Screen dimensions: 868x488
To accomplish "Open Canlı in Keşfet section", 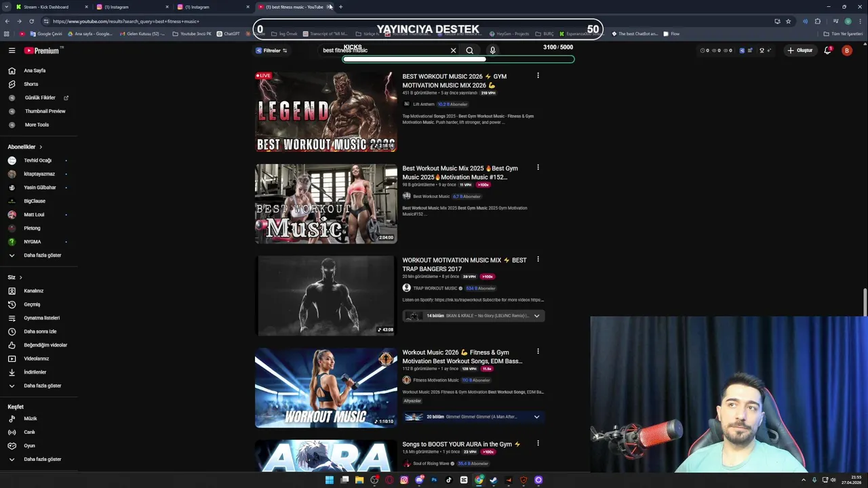I will (x=29, y=432).
